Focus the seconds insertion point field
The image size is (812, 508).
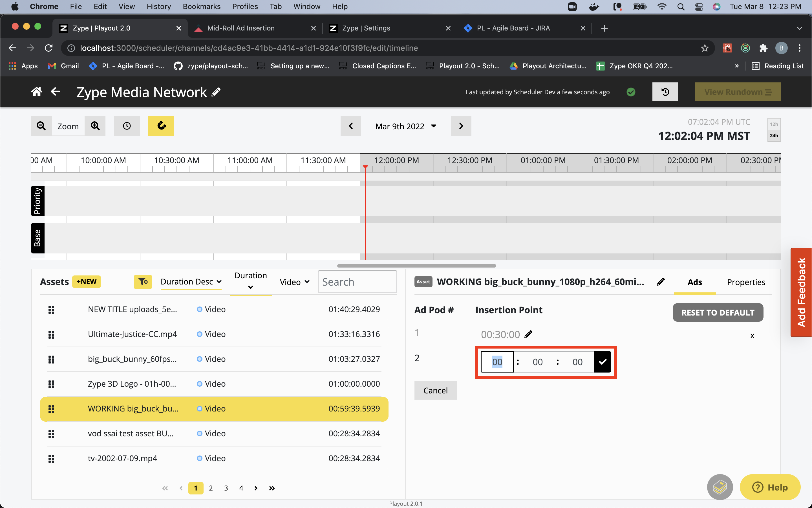[577, 362]
